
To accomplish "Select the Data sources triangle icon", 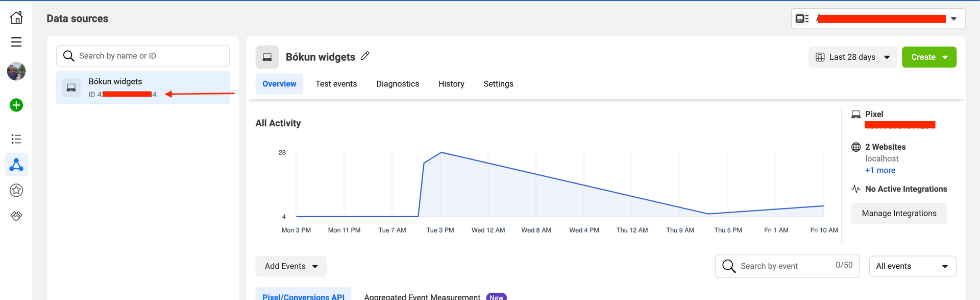I will (x=16, y=165).
